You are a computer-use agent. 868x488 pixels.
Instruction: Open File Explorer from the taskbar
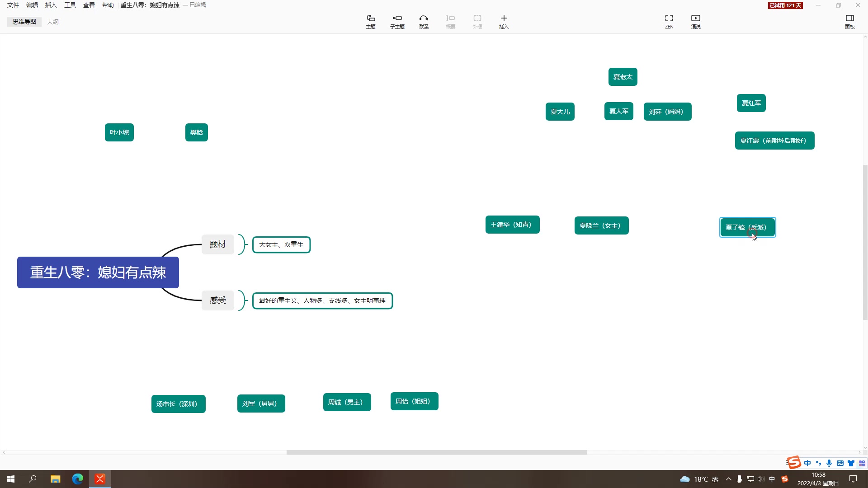(x=55, y=479)
